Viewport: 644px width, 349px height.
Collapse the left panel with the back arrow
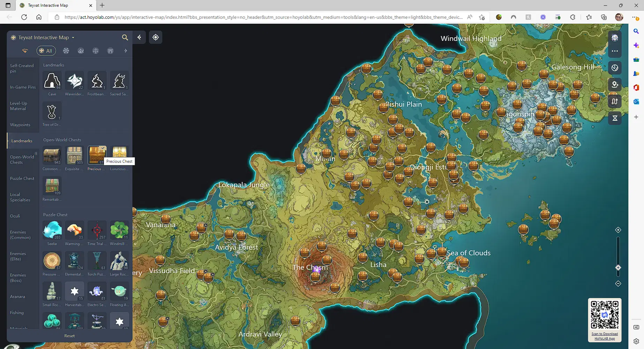(139, 37)
